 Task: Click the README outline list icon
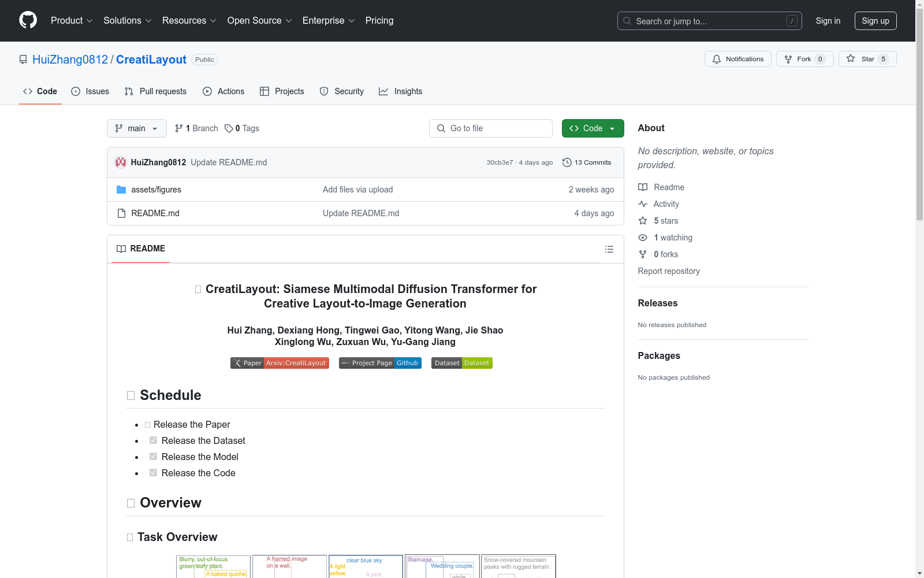tap(609, 249)
